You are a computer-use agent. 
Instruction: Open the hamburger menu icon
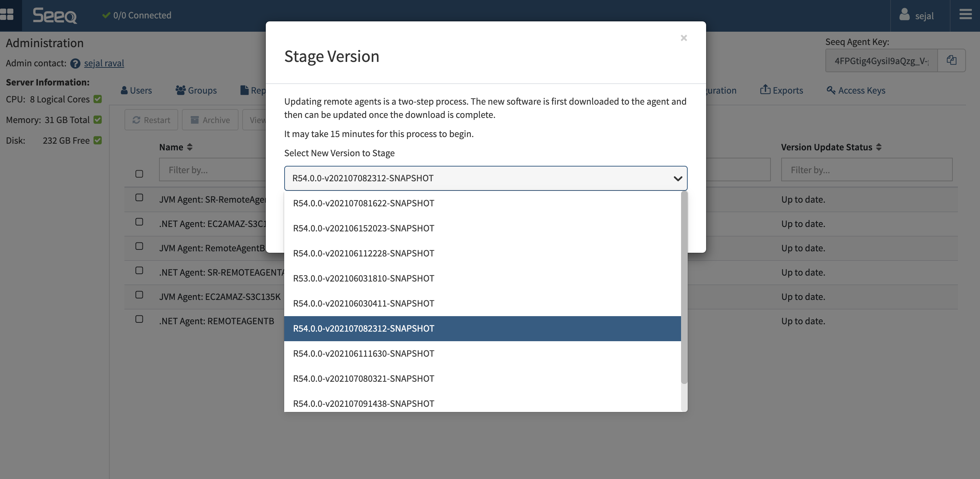click(965, 15)
